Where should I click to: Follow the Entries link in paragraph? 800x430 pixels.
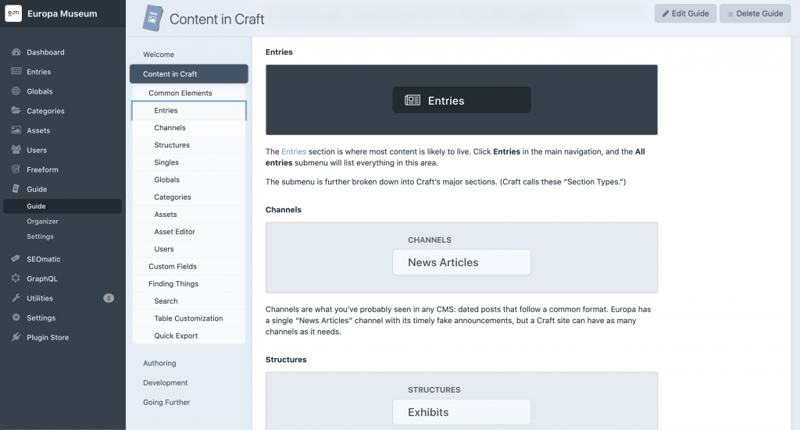click(295, 152)
